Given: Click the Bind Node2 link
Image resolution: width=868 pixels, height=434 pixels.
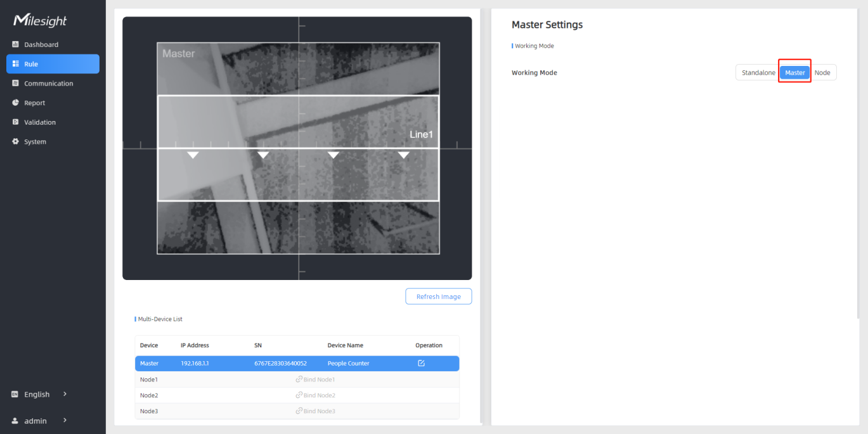Looking at the screenshot, I should [315, 395].
